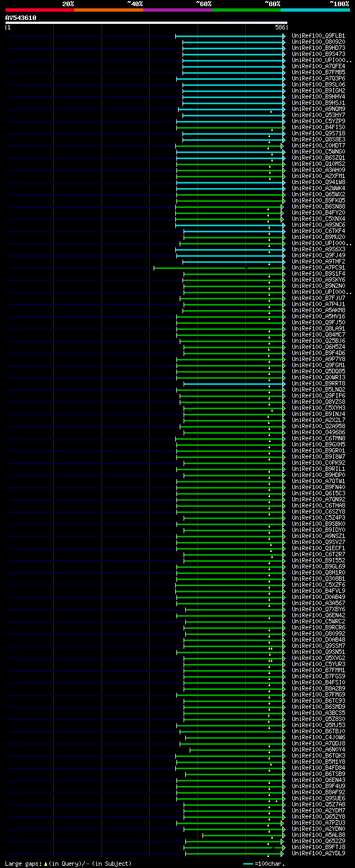Open the UniRef100_B9S1F4 hit
Viewport: 355px width, 868px height.
click(318, 273)
